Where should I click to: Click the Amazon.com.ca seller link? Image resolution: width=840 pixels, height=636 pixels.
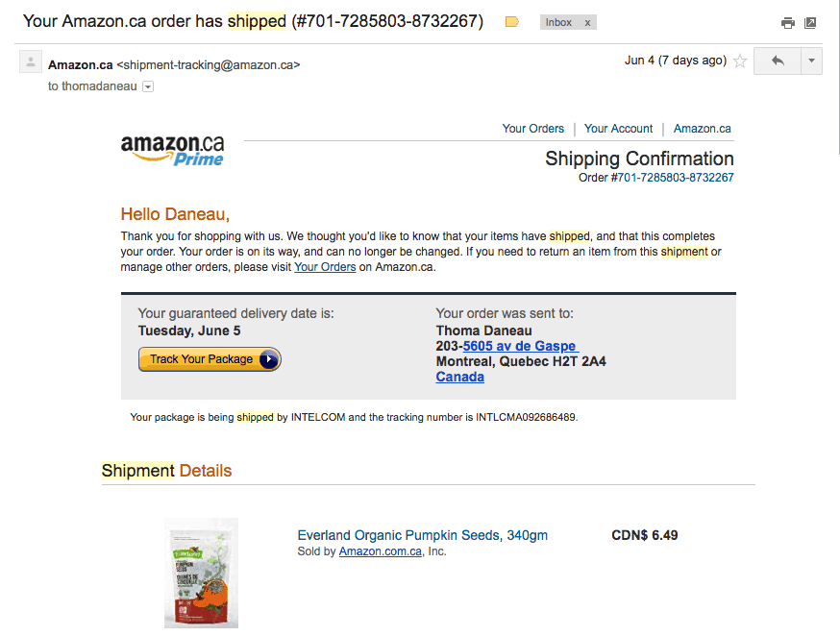click(381, 551)
